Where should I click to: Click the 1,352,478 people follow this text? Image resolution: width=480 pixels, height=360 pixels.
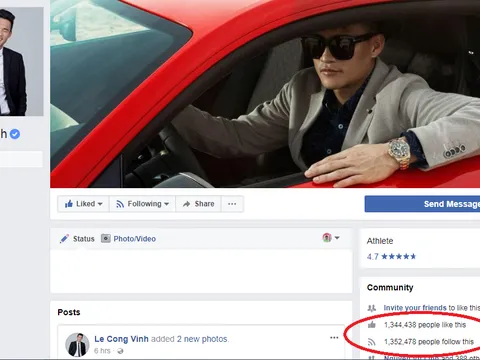[429, 342]
